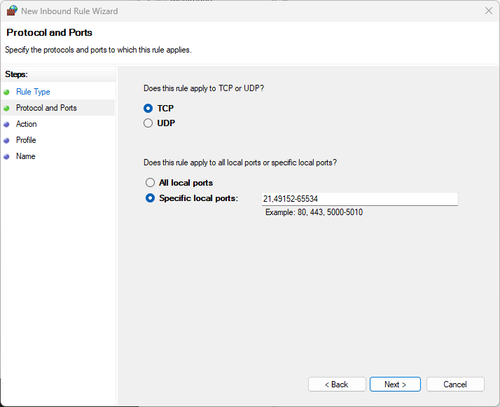Click the 'Protocol and Ports' page heading
Viewport: 500px width, 407px height.
pyautogui.click(x=49, y=32)
